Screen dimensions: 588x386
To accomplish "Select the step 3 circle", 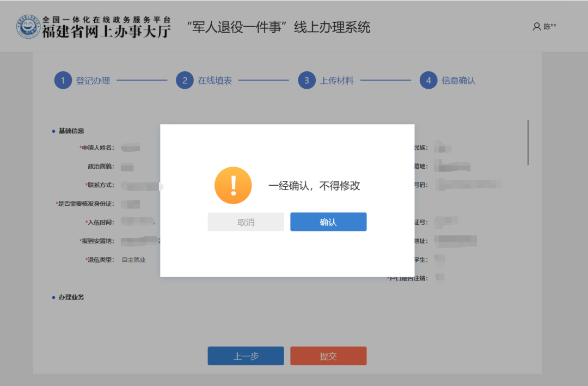I will (x=307, y=81).
